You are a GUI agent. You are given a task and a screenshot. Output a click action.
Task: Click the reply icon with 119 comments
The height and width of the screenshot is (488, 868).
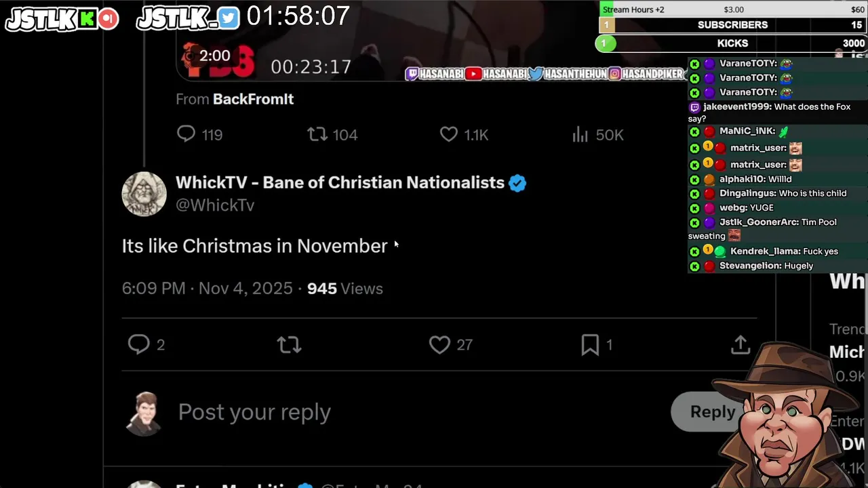(186, 134)
